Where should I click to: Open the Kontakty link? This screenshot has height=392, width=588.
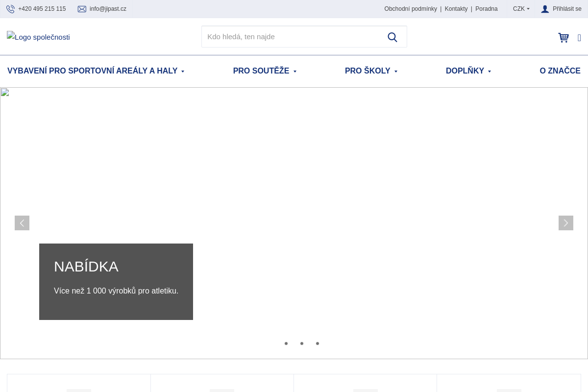pos(456,9)
